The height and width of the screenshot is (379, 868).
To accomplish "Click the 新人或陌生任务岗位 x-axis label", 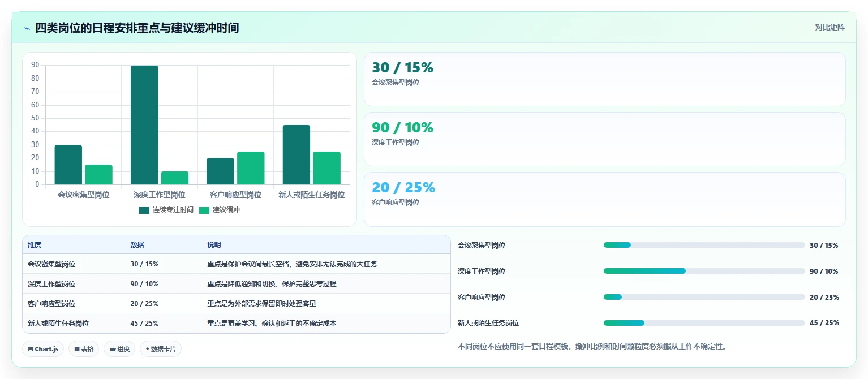I will 312,195.
